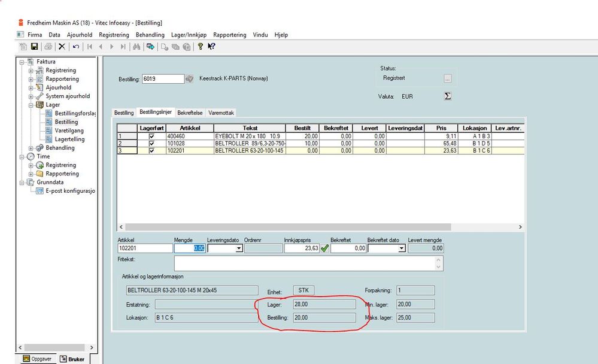This screenshot has width=598, height=364.
Task: Click the Print toolbar icon
Action: (x=48, y=47)
